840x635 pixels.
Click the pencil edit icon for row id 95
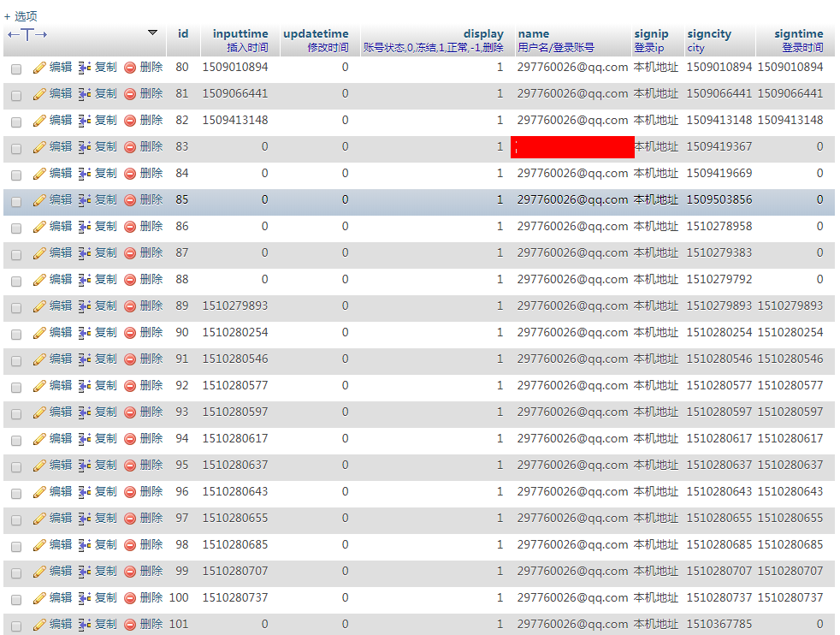[x=39, y=466]
